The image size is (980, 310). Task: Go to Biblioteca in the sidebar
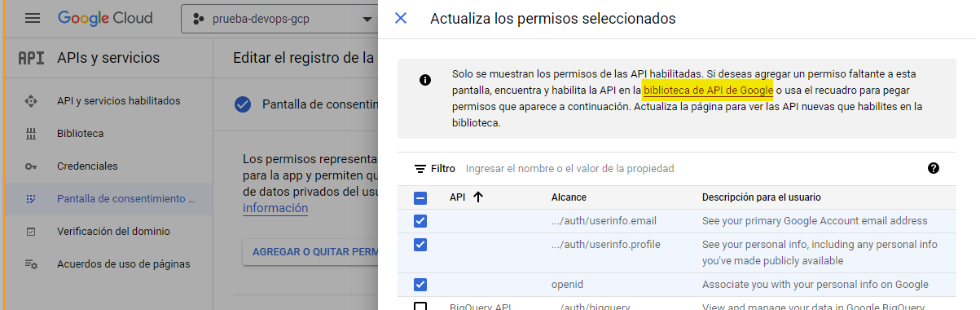point(80,134)
